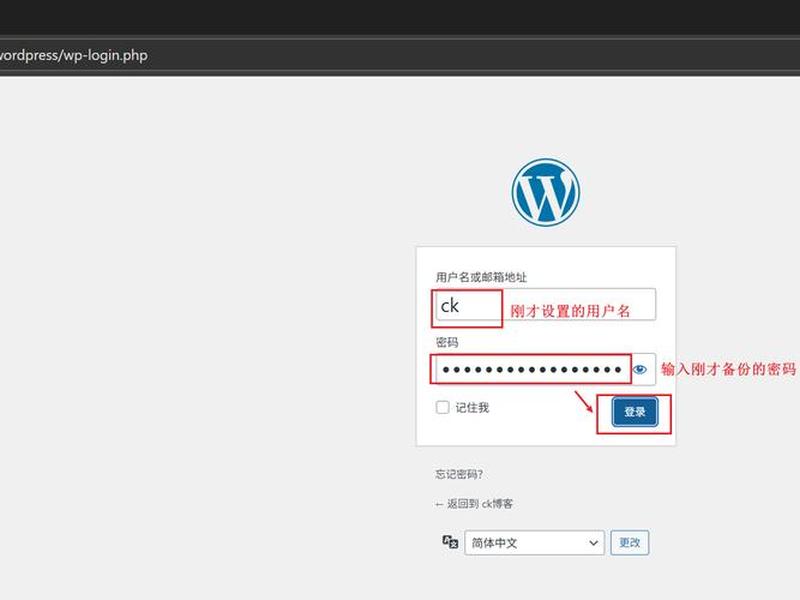Toggle password visibility with the eye icon
Screen dimensions: 800x600
639,369
